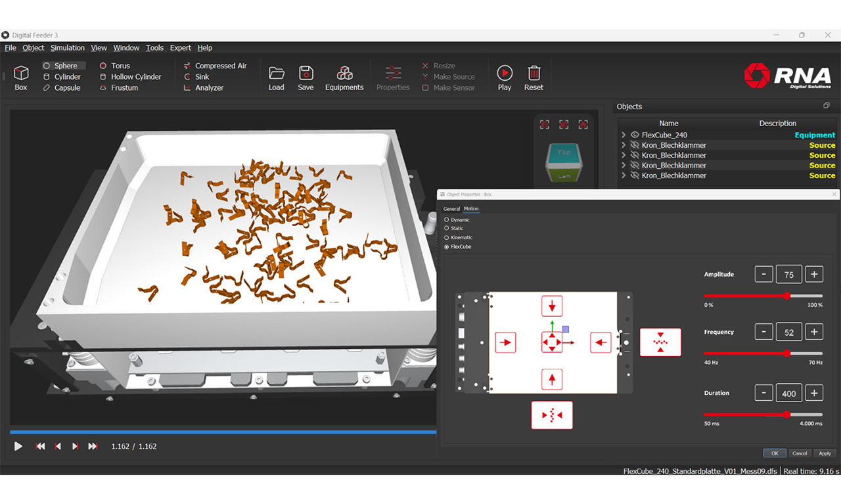Increase Frequency with the plus button
The width and height of the screenshot is (841, 504).
point(814,332)
